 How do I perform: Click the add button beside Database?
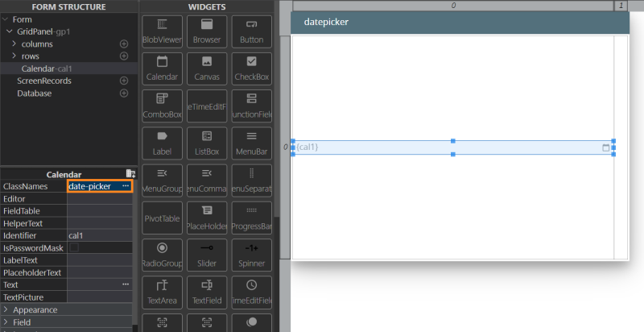tap(124, 93)
